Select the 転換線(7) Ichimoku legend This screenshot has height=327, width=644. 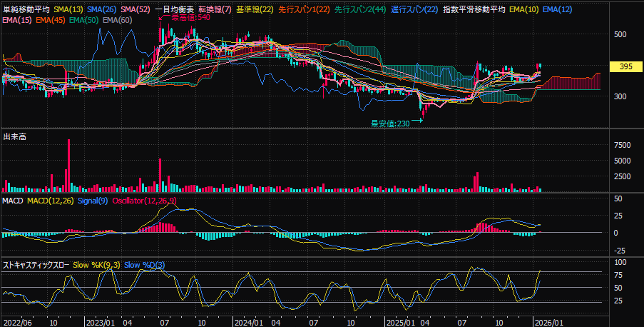215,9
